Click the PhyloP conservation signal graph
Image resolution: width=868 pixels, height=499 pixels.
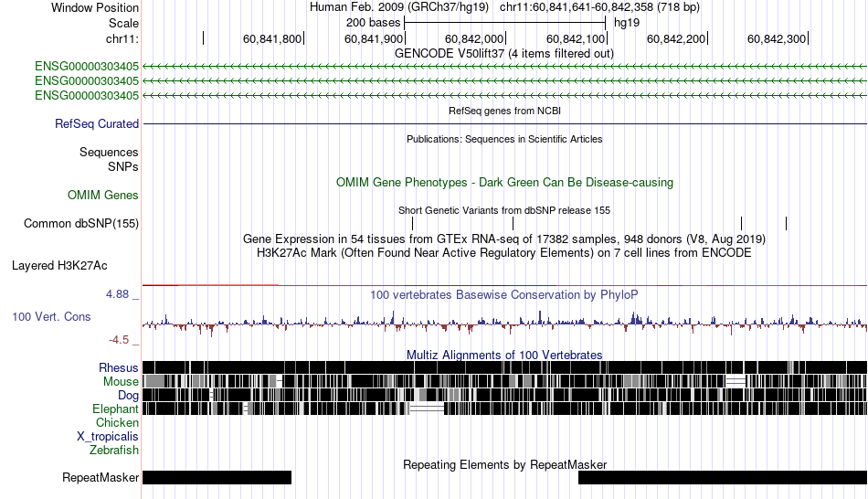505,324
